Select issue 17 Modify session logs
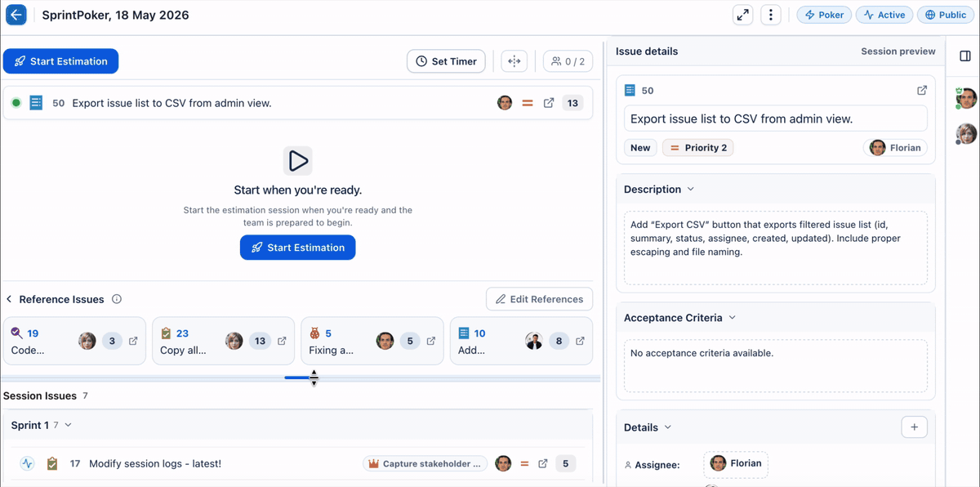Viewport: 980px width, 487px height. 155,463
